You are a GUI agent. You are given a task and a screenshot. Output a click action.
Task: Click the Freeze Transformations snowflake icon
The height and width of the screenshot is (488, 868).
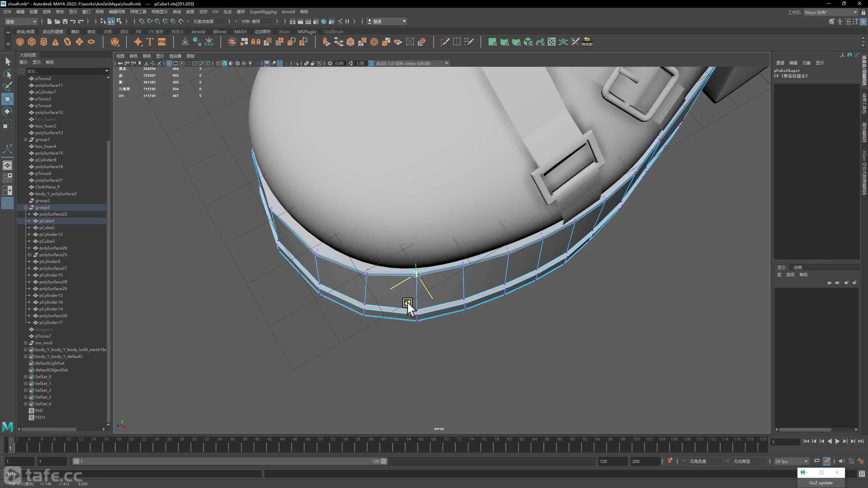(x=209, y=42)
